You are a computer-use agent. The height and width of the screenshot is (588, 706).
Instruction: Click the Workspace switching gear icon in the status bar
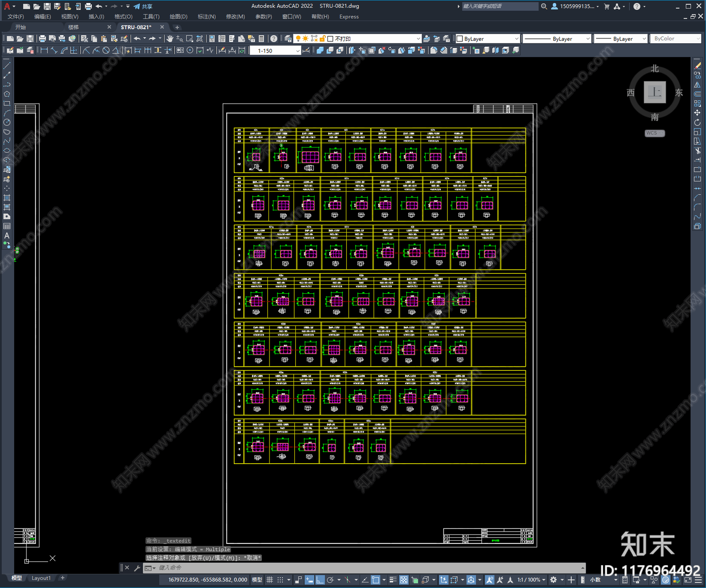pos(553,580)
